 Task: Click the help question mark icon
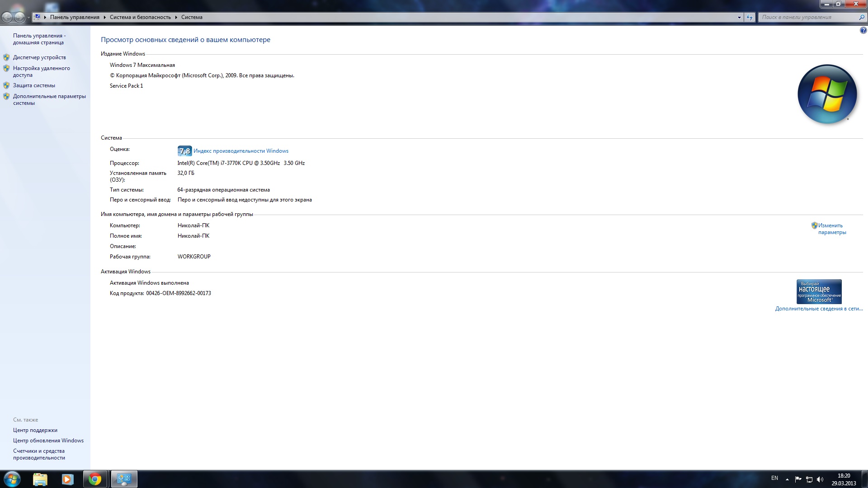(863, 31)
